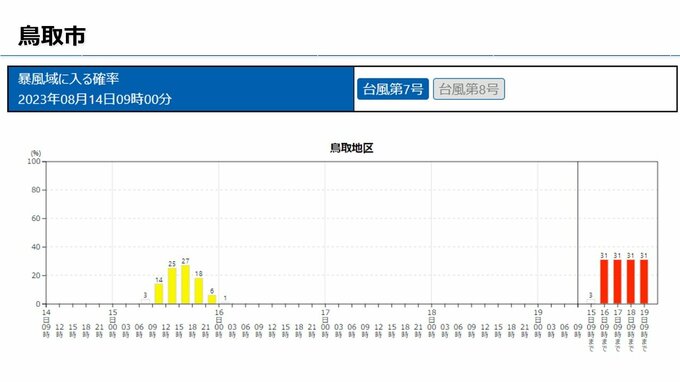Click the 2023年08月14日09時00分 timestamp
The image size is (680, 382).
point(95,99)
